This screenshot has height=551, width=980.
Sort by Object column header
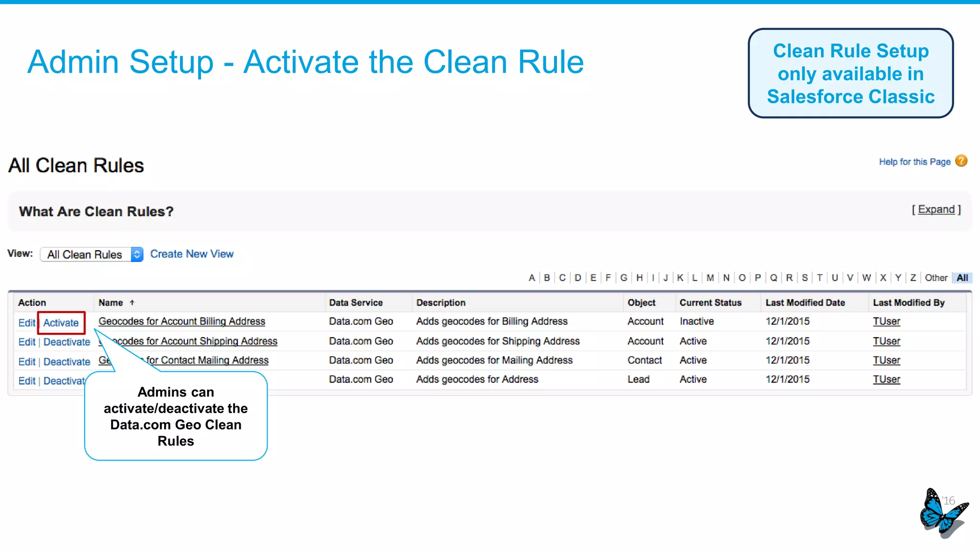(641, 303)
